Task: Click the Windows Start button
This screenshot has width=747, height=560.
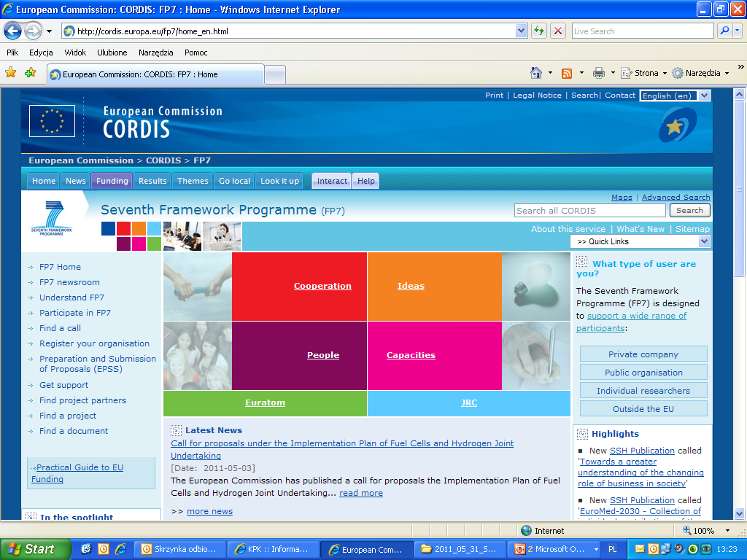Action: tap(34, 549)
